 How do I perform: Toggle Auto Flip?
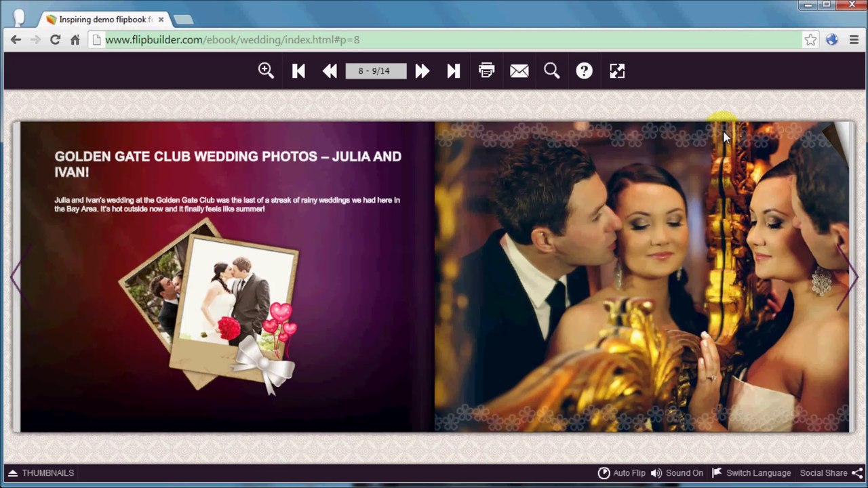pyautogui.click(x=621, y=473)
